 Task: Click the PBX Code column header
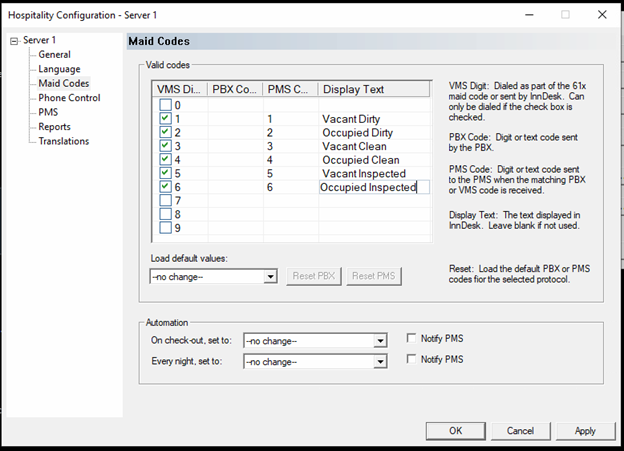click(235, 89)
